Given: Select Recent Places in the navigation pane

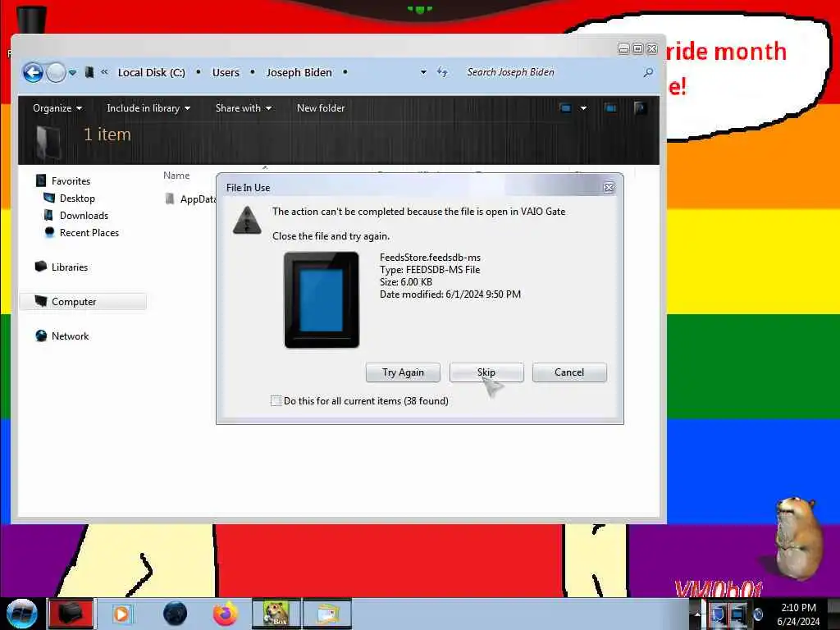Looking at the screenshot, I should tap(89, 232).
